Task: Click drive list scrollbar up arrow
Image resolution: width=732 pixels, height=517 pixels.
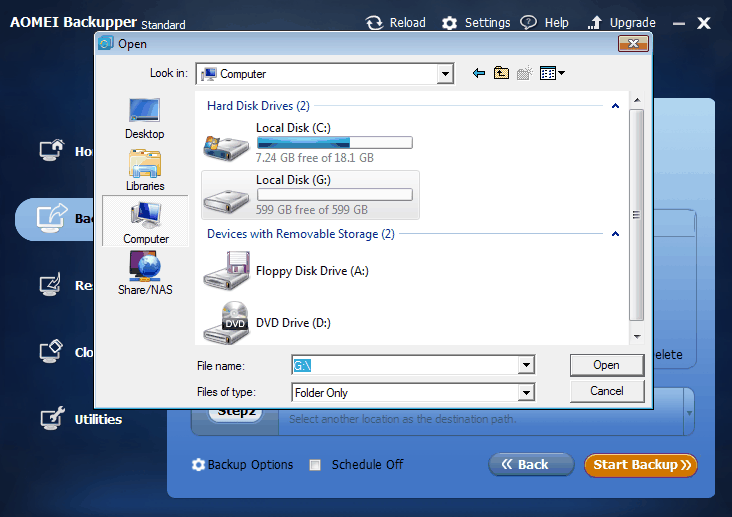Action: coord(637,100)
